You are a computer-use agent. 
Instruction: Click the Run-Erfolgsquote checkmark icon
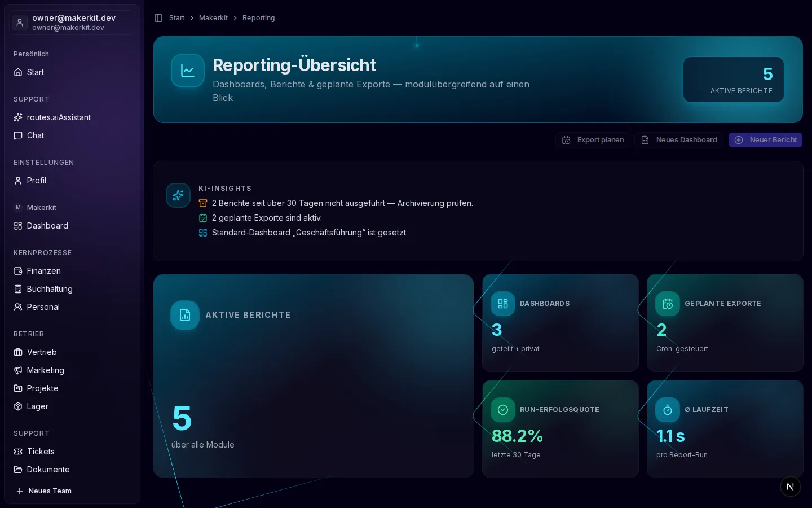[x=503, y=410]
